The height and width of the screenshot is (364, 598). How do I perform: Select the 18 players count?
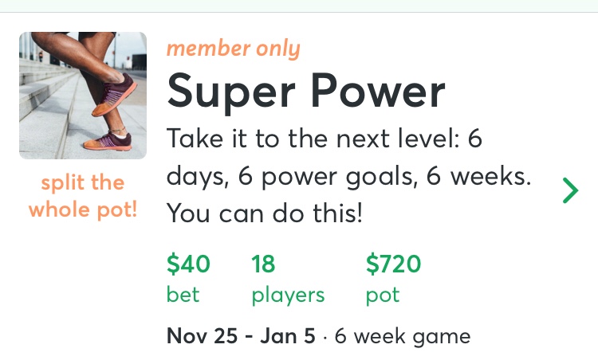click(x=263, y=264)
